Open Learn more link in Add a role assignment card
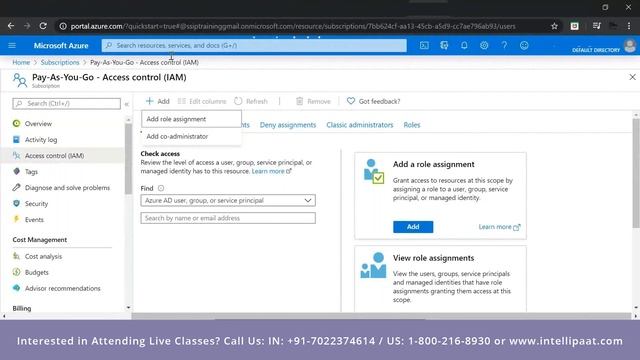Image resolution: width=640 pixels, height=360 pixels. click(499, 227)
